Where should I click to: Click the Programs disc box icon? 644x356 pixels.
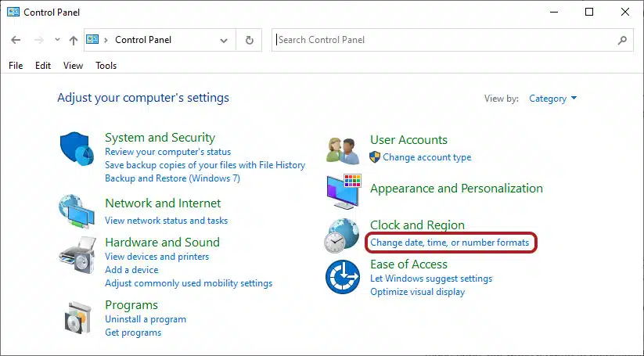coord(77,318)
